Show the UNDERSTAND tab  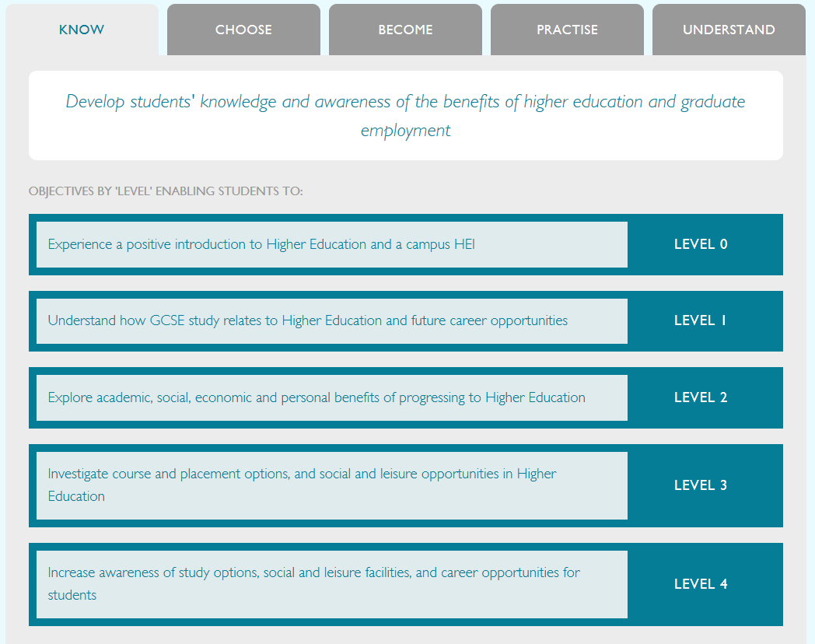pos(729,30)
